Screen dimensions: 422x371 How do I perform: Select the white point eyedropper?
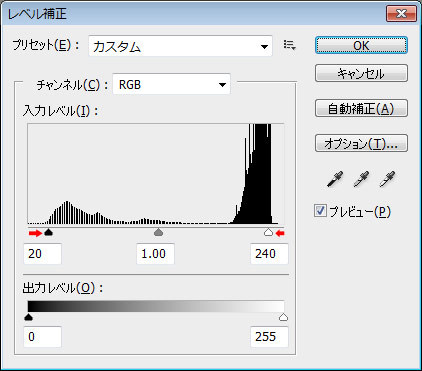(x=387, y=179)
